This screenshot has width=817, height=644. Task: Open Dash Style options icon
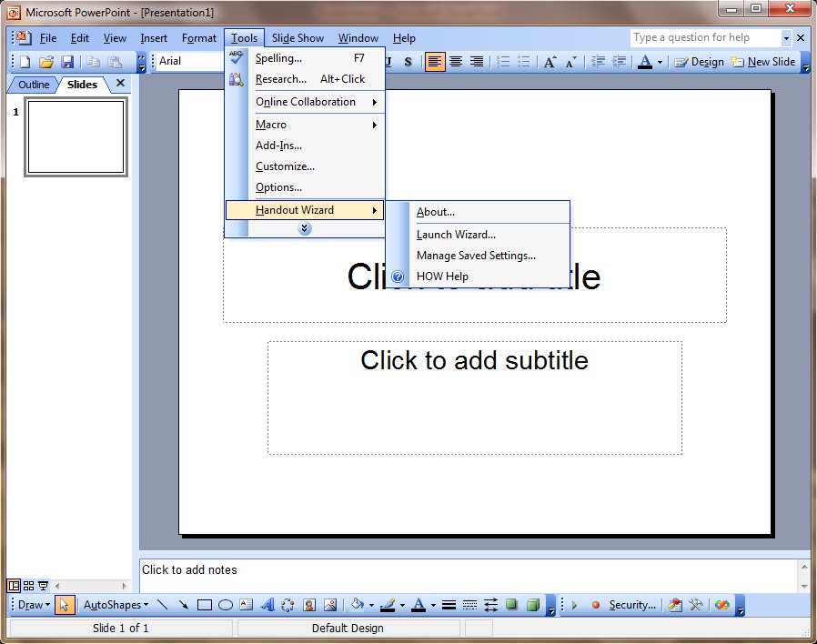coord(469,604)
